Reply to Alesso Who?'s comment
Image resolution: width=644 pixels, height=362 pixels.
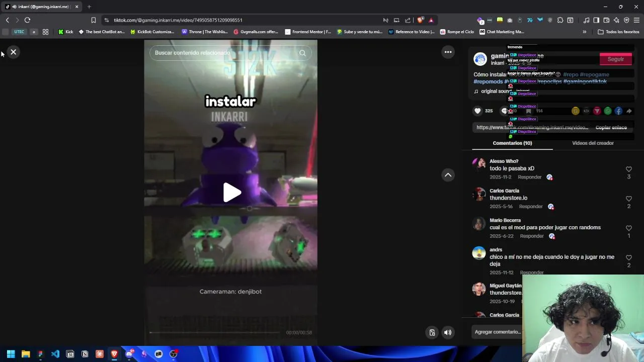(530, 177)
